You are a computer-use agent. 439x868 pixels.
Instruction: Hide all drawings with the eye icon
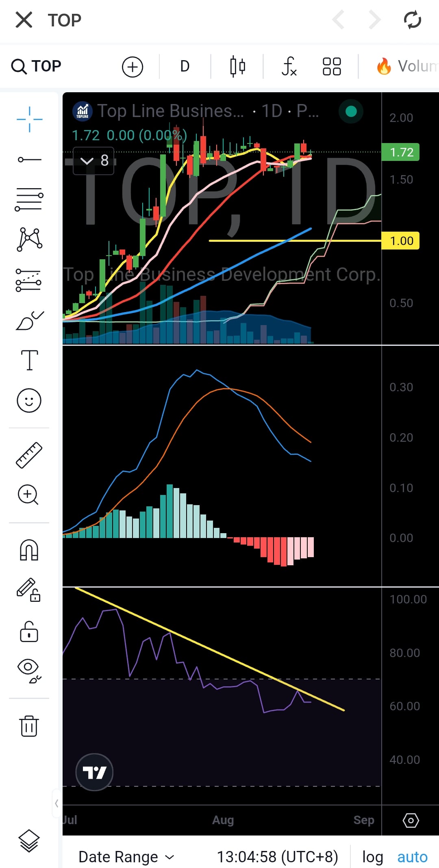pyautogui.click(x=29, y=671)
